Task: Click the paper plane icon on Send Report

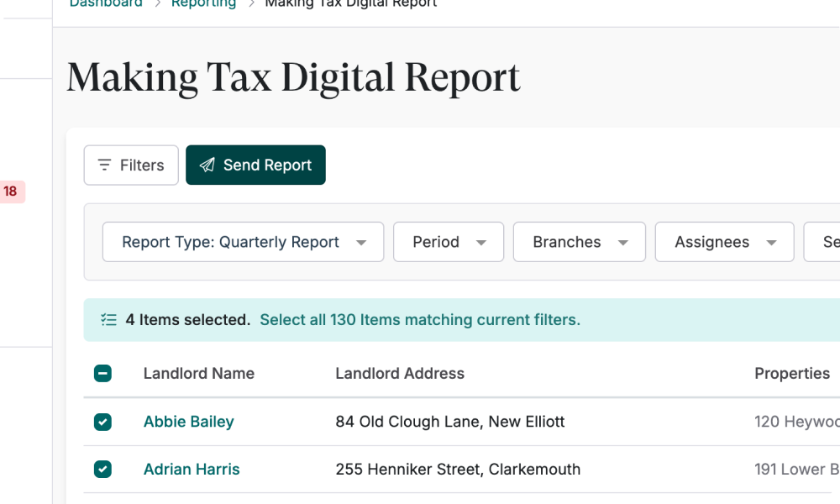Action: 207,165
